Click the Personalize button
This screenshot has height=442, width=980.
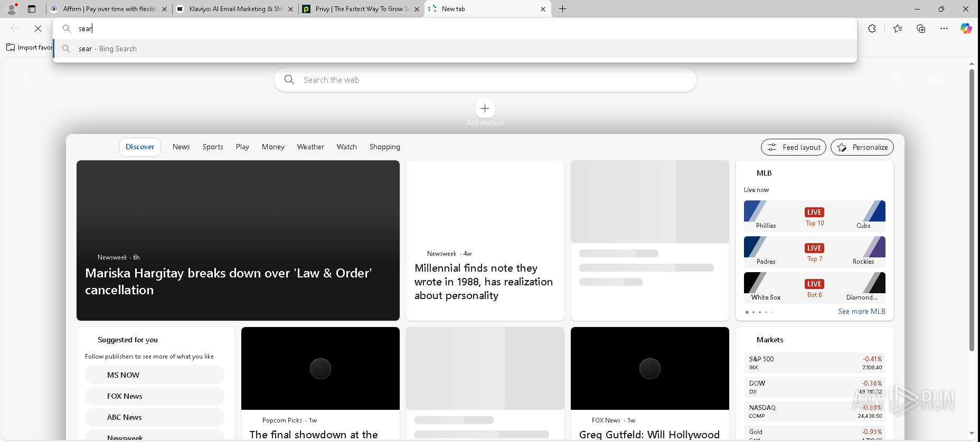click(x=862, y=147)
